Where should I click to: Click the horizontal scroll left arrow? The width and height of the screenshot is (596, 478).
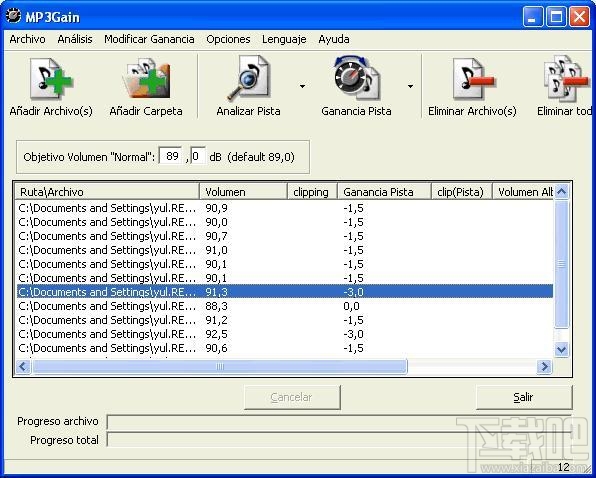point(23,367)
